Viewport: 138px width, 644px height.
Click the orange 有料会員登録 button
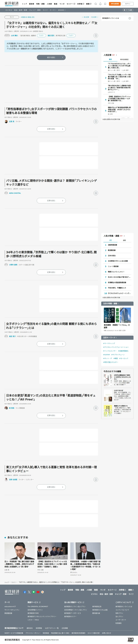pos(115,4)
